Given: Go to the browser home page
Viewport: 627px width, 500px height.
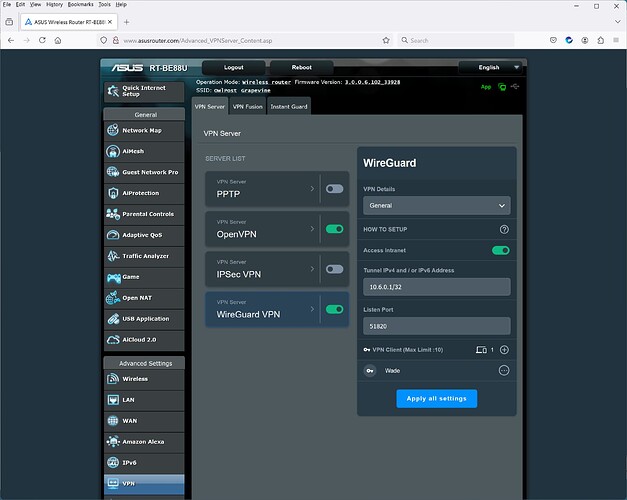Looking at the screenshot, I should tap(58, 40).
